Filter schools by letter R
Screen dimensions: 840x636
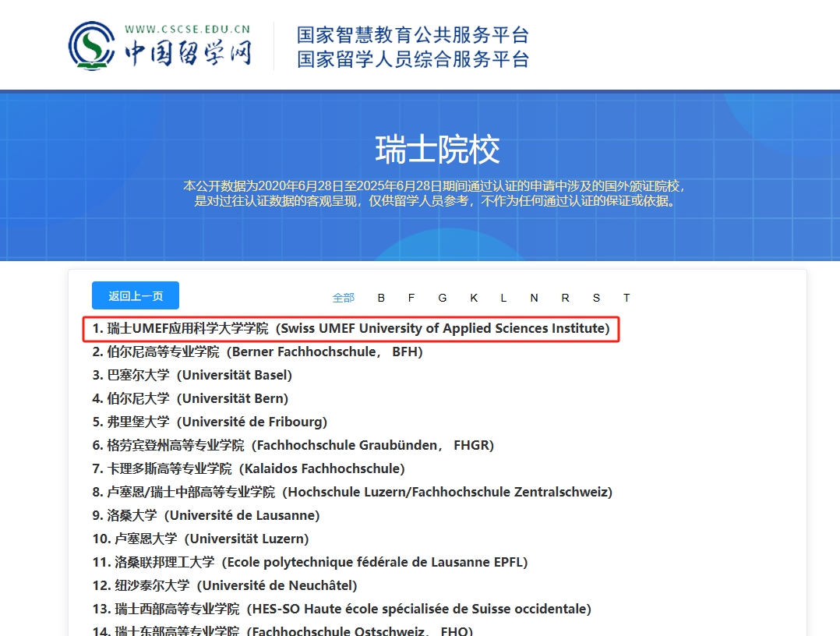[x=564, y=298]
